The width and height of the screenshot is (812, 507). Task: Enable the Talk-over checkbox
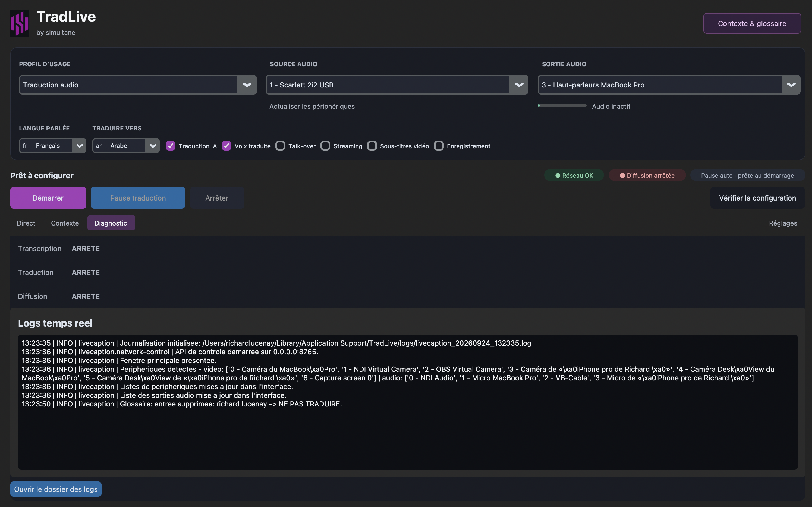(280, 146)
